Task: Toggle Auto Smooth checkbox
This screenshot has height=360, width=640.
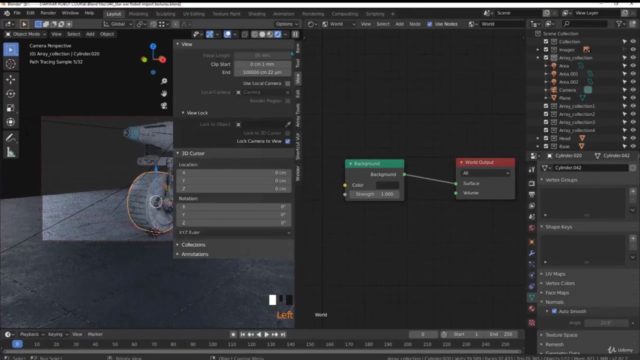Action: (554, 311)
